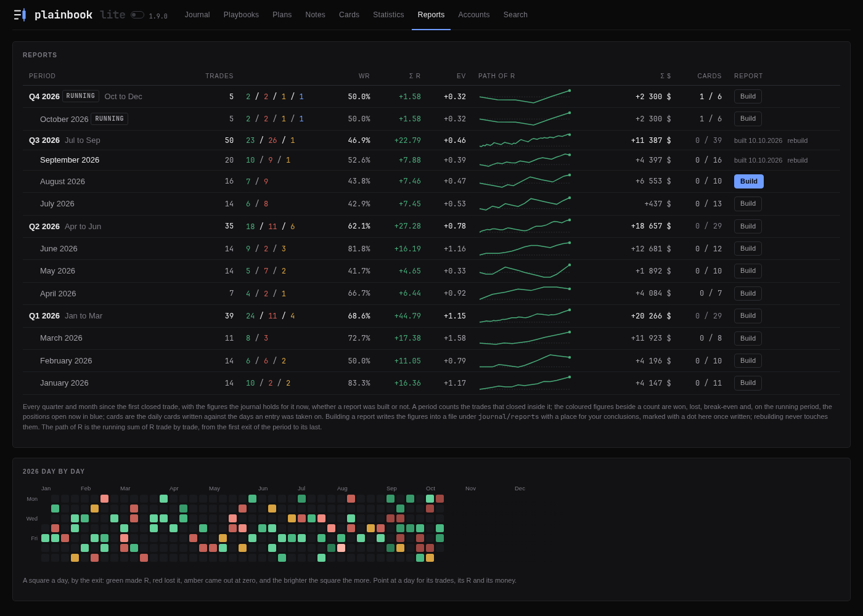Click the plainbook logo icon
This screenshot has height=616, width=863.
pos(20,15)
